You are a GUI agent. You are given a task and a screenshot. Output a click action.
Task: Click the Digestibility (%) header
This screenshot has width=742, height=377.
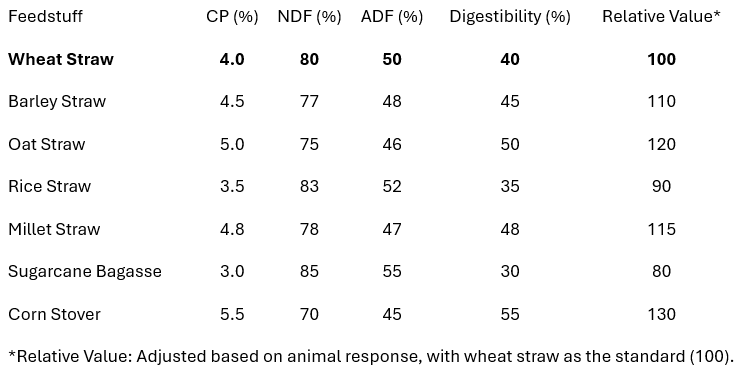(x=510, y=17)
